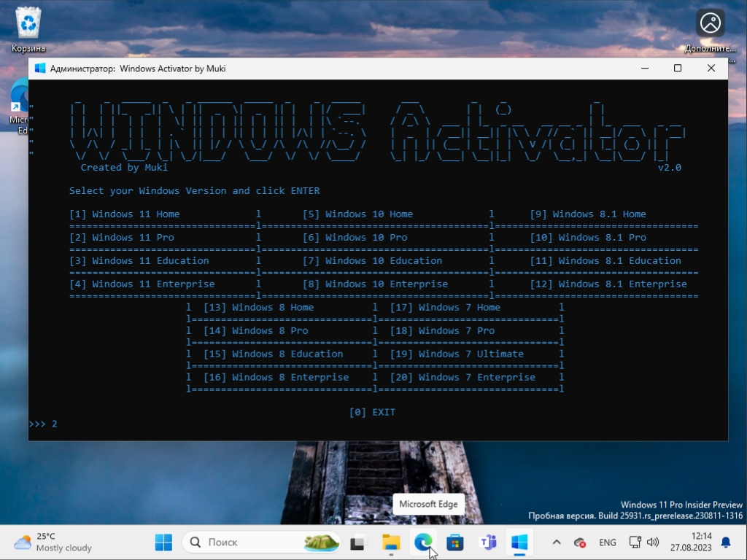Screen dimensions: 747x560
Task: Click the '[6] Windows 10 Pro' text
Action: (355, 238)
